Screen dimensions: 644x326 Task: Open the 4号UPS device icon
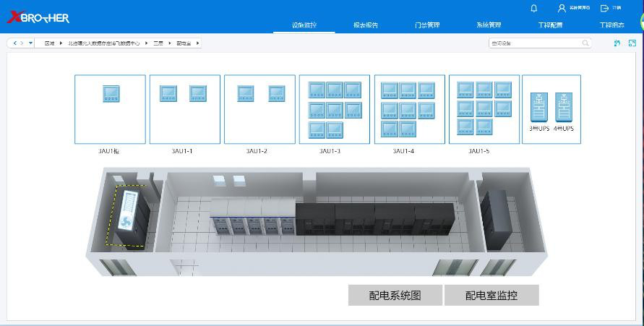click(563, 107)
